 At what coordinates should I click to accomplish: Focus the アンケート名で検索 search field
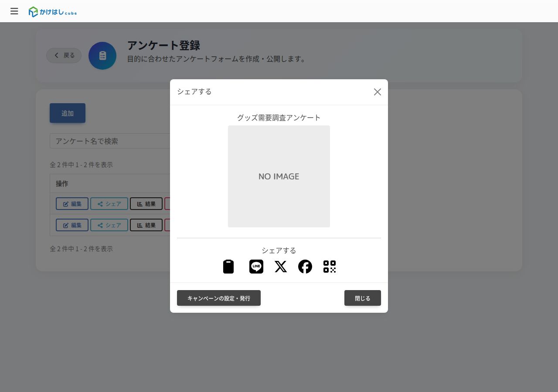click(x=110, y=141)
